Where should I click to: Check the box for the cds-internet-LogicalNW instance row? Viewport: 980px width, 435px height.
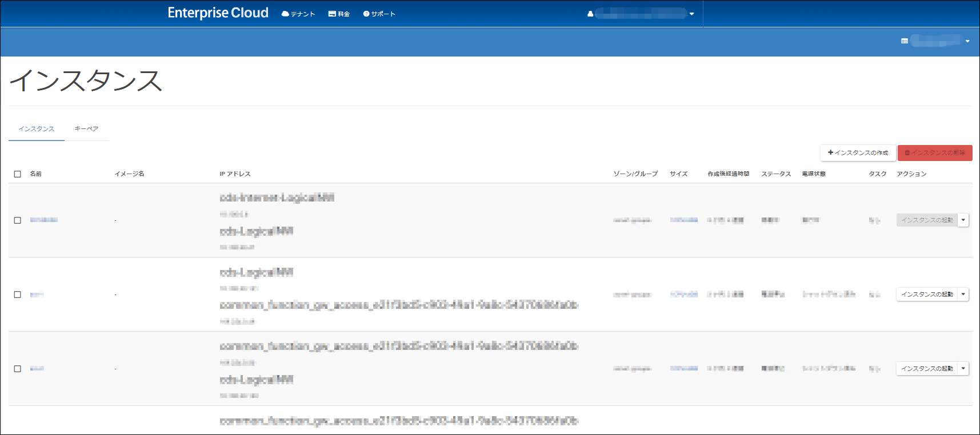[18, 220]
